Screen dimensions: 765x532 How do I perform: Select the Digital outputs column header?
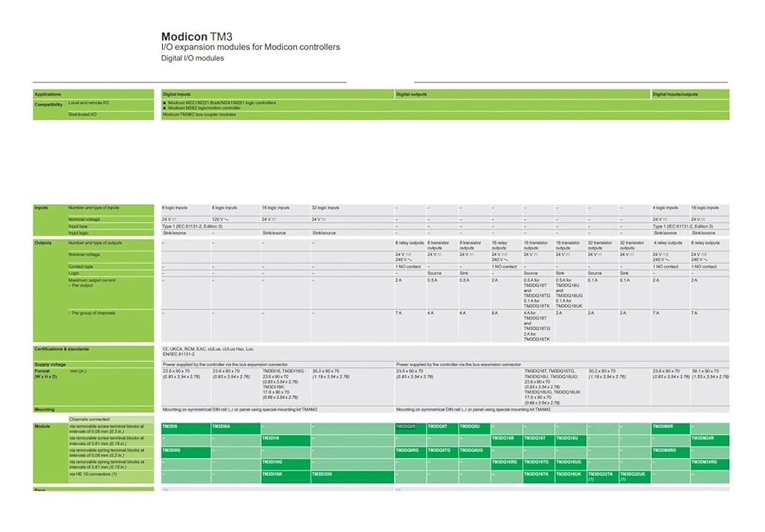click(x=412, y=94)
